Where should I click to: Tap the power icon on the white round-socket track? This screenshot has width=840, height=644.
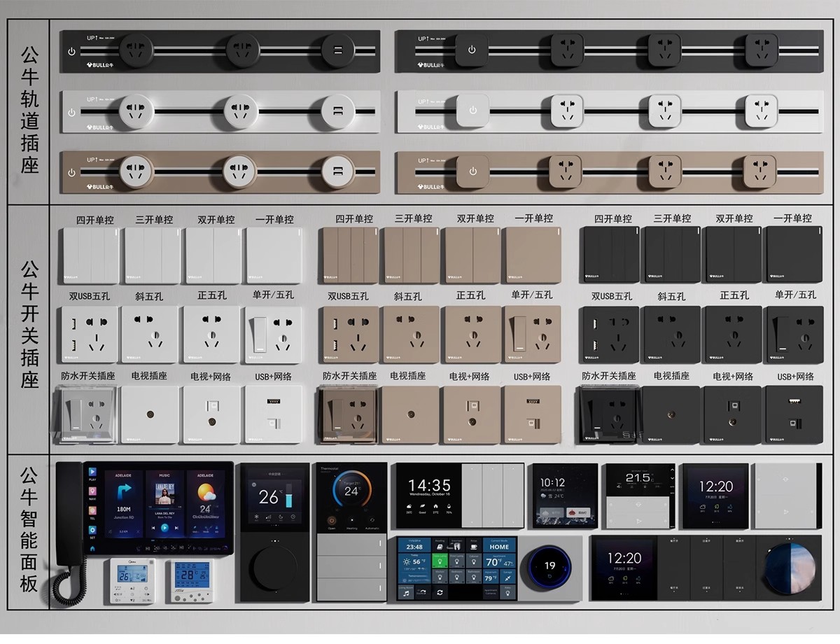tap(71, 112)
